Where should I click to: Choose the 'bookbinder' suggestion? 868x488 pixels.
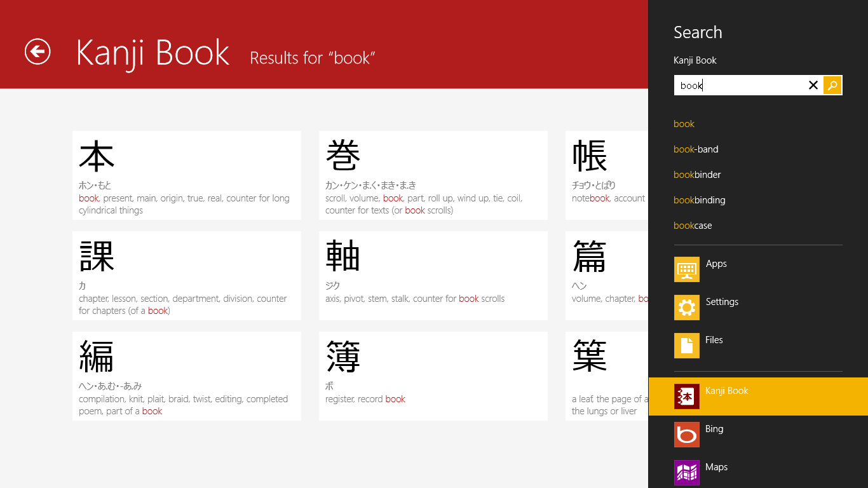(x=697, y=175)
